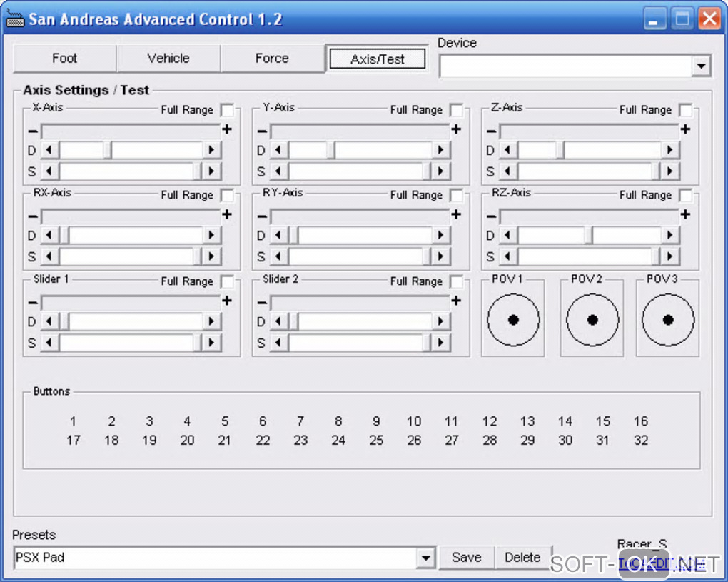Image resolution: width=728 pixels, height=582 pixels.
Task: Click RY-Axis S scrollbar right arrow
Action: 441,256
